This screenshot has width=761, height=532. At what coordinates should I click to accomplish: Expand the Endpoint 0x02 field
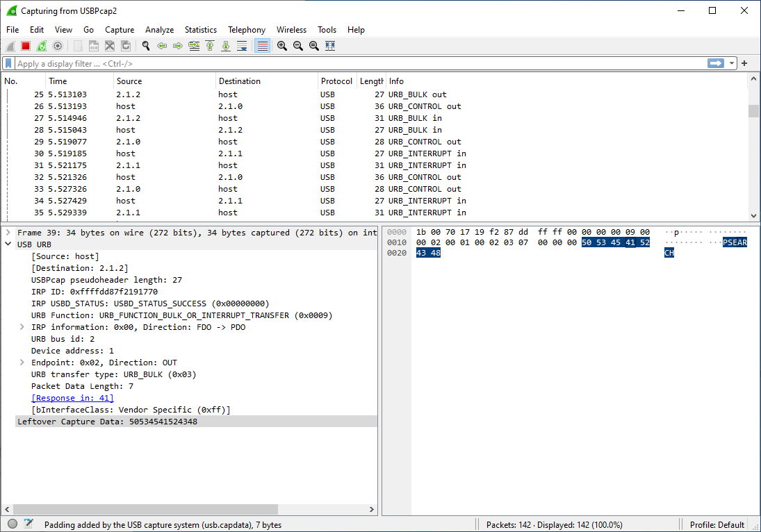pyautogui.click(x=21, y=362)
